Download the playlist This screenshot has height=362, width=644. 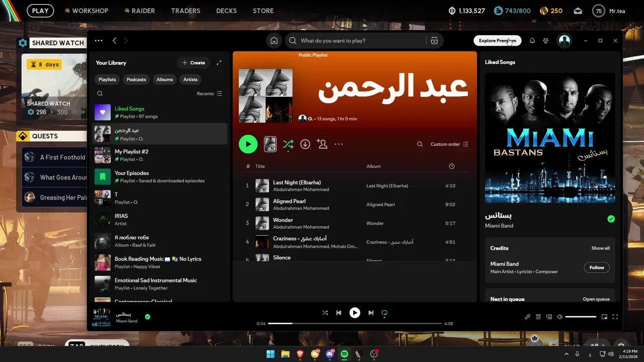click(305, 144)
